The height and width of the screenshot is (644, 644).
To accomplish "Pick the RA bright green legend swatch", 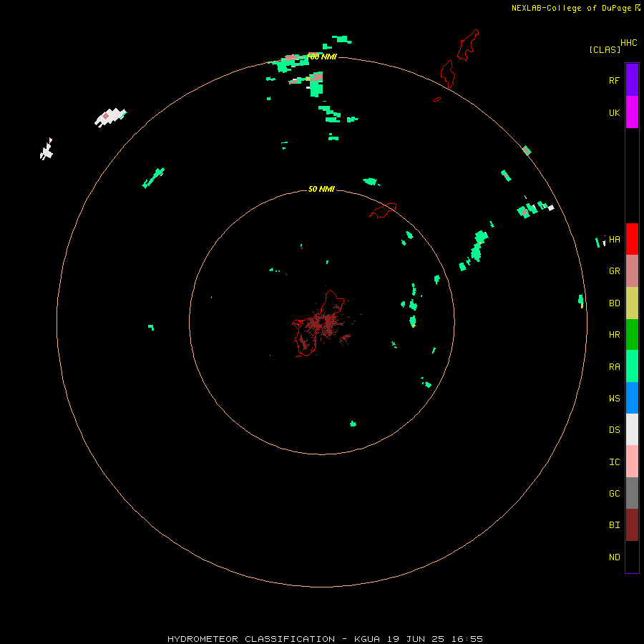I will pos(632,366).
